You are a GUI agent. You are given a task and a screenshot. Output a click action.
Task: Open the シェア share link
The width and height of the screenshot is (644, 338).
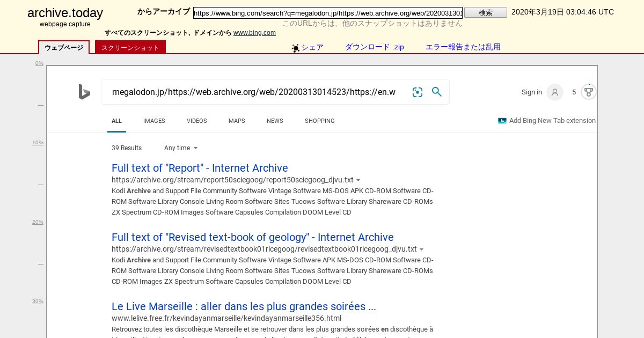312,47
